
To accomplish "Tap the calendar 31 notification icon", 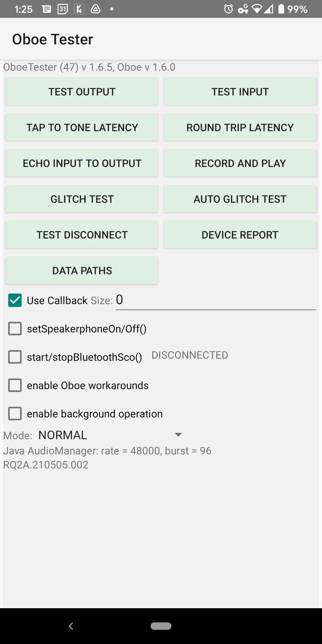I will (63, 9).
